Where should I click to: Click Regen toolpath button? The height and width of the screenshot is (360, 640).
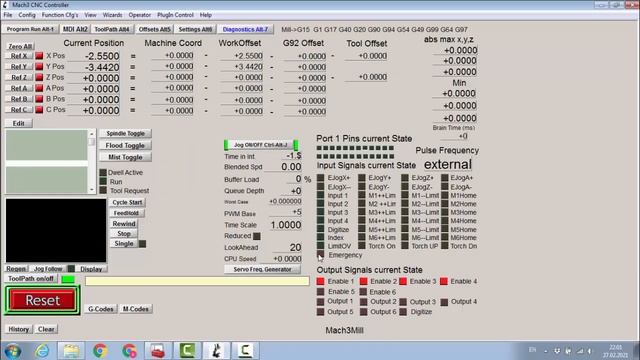(16, 269)
